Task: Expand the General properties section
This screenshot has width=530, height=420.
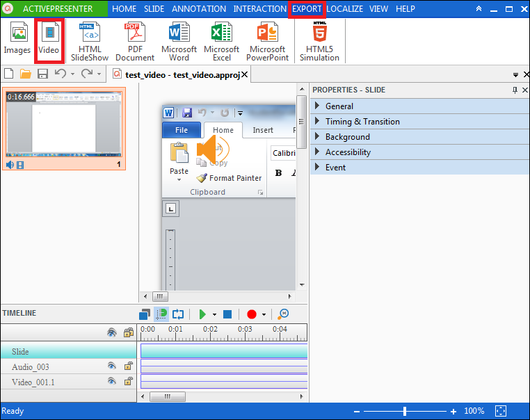Action: [x=419, y=106]
